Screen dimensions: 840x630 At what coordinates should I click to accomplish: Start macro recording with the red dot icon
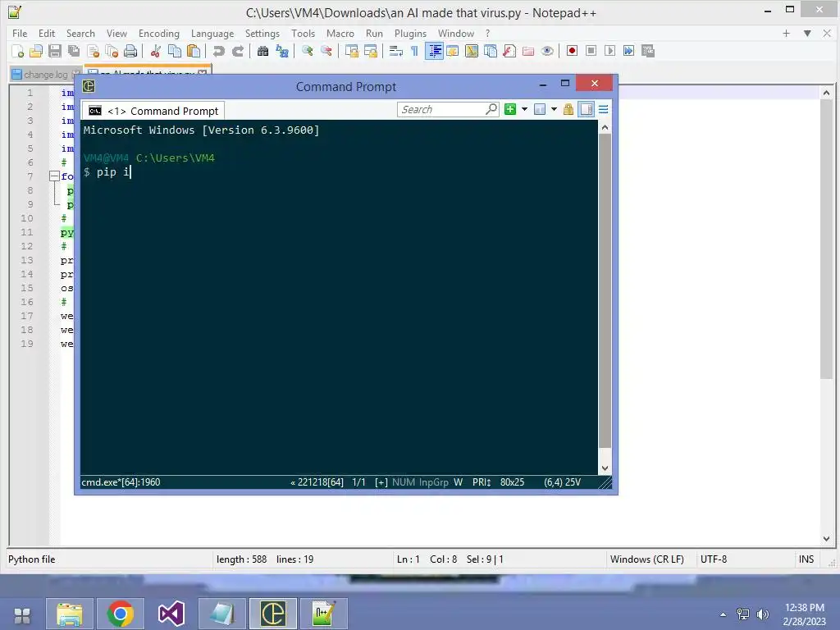click(x=572, y=51)
